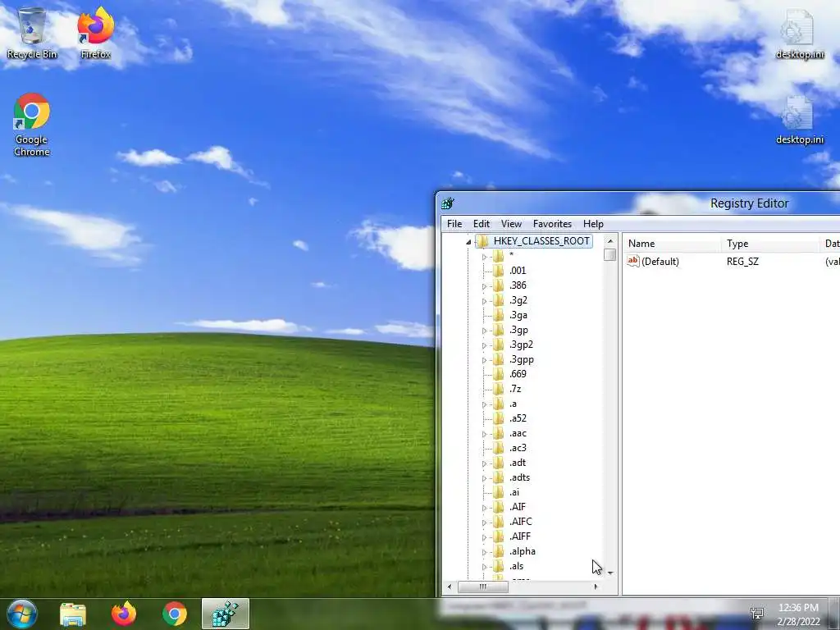Click the .001 key folder icon
840x630 pixels.
pyautogui.click(x=499, y=271)
